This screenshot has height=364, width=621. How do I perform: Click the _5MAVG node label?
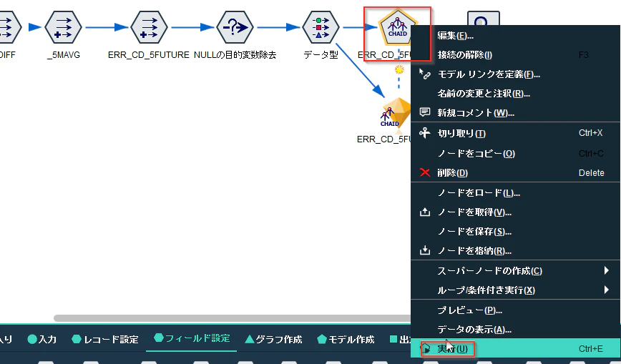click(x=64, y=55)
